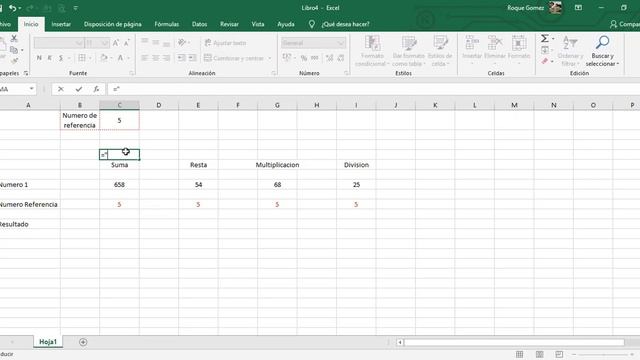Toggle Italic K formatting

tap(50, 58)
